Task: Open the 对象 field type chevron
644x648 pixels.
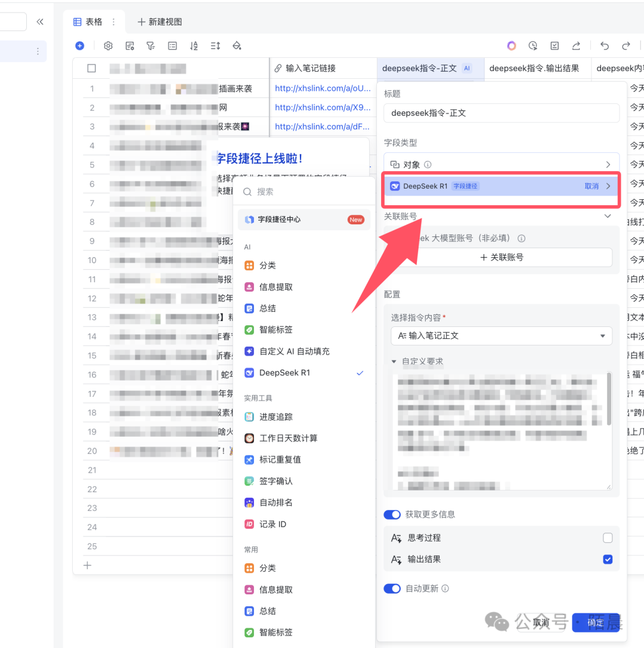Action: click(x=608, y=165)
